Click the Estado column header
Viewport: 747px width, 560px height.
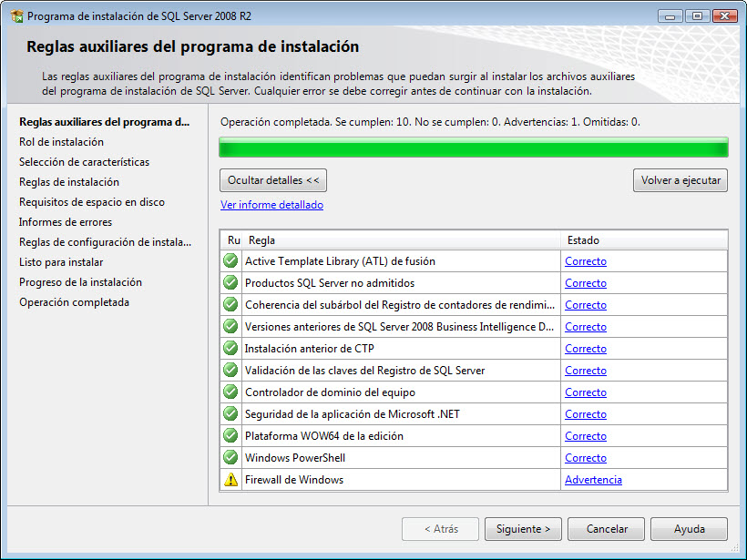[644, 240]
